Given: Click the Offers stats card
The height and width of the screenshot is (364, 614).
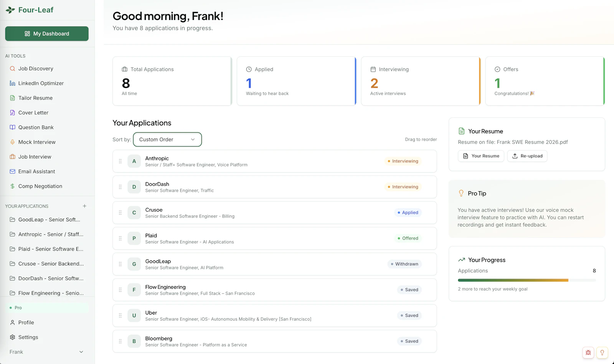Looking at the screenshot, I should (545, 81).
